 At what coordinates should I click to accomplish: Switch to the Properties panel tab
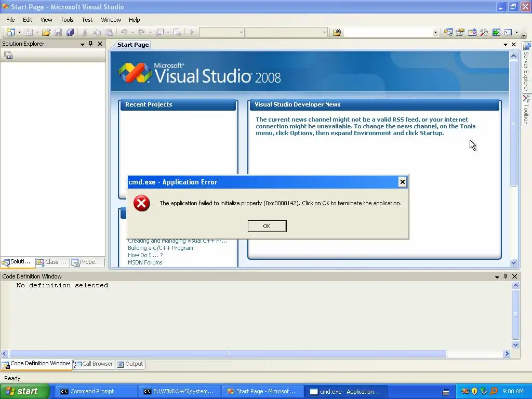87,262
